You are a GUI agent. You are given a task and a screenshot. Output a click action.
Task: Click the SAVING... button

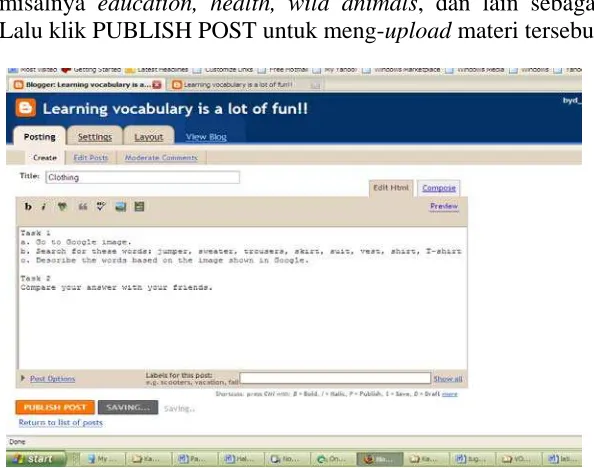click(x=128, y=407)
